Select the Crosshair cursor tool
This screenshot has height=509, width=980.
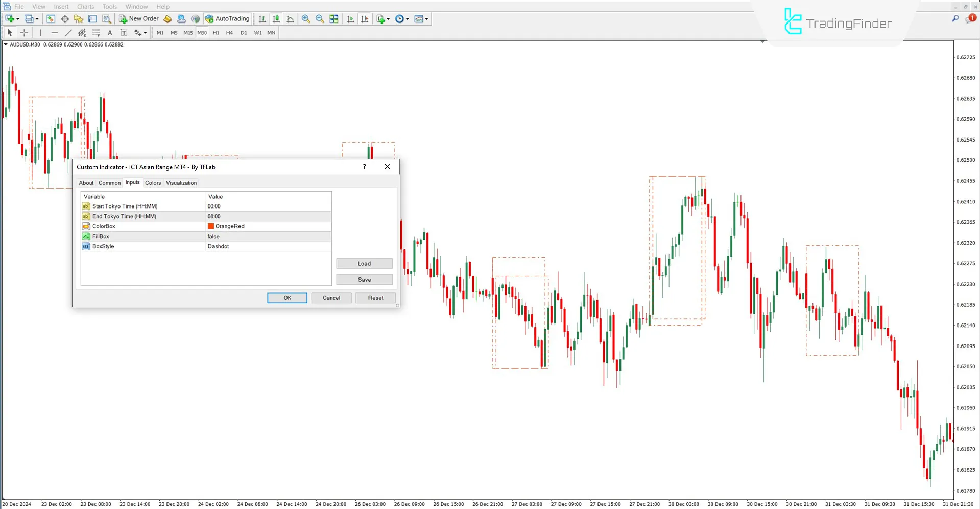(24, 33)
